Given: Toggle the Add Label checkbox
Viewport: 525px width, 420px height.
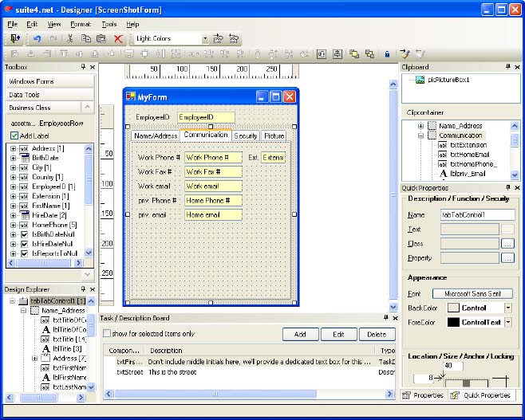Looking at the screenshot, I should tap(14, 135).
